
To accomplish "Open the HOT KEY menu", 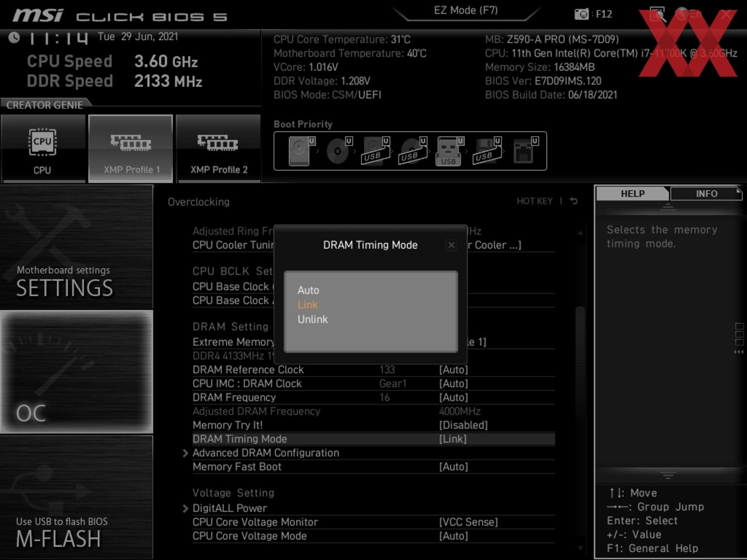I will click(534, 201).
